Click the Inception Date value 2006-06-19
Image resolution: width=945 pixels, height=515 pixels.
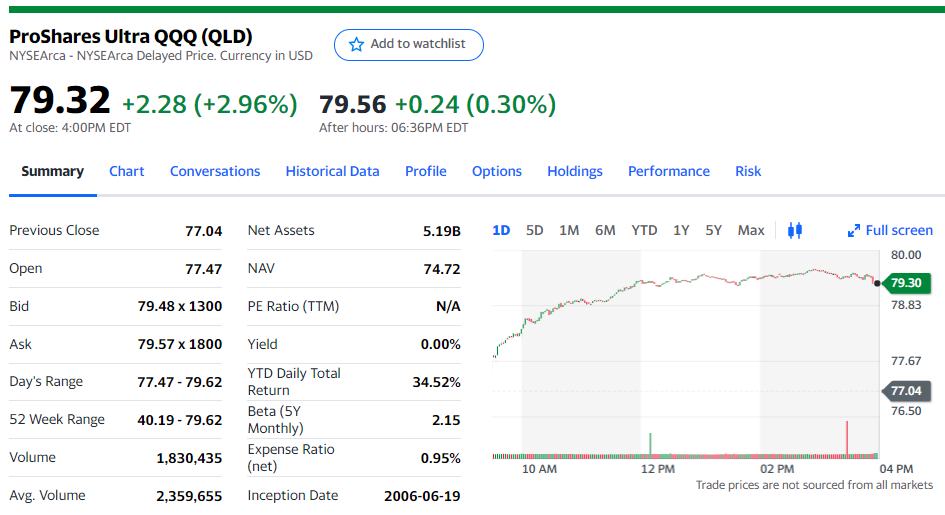[x=422, y=496]
